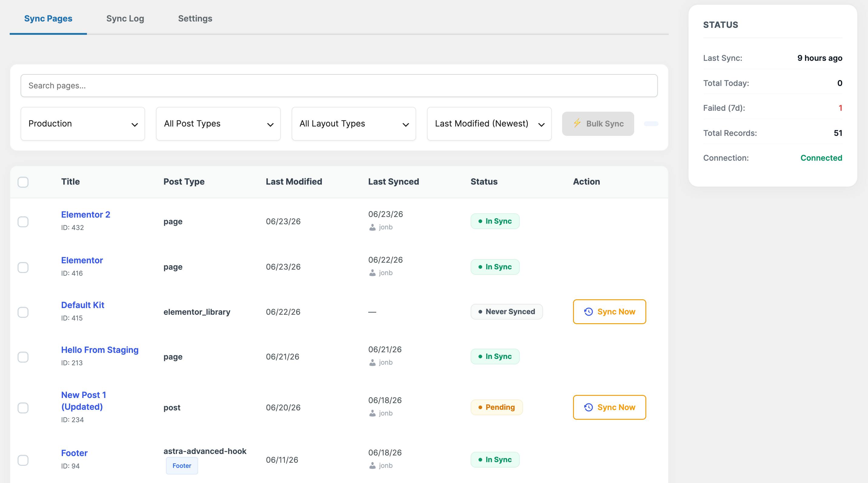Click the Never Synced badge for Default Kit
868x483 pixels.
click(x=506, y=312)
